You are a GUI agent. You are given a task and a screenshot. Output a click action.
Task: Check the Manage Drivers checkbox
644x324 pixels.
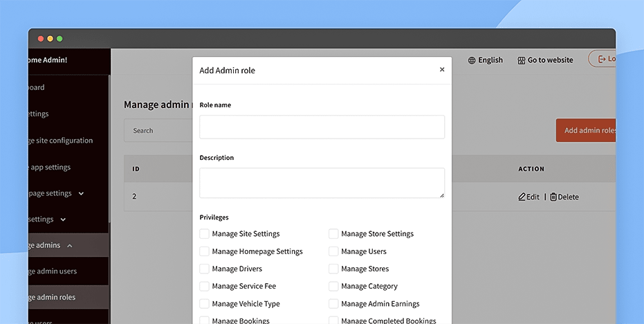click(205, 269)
